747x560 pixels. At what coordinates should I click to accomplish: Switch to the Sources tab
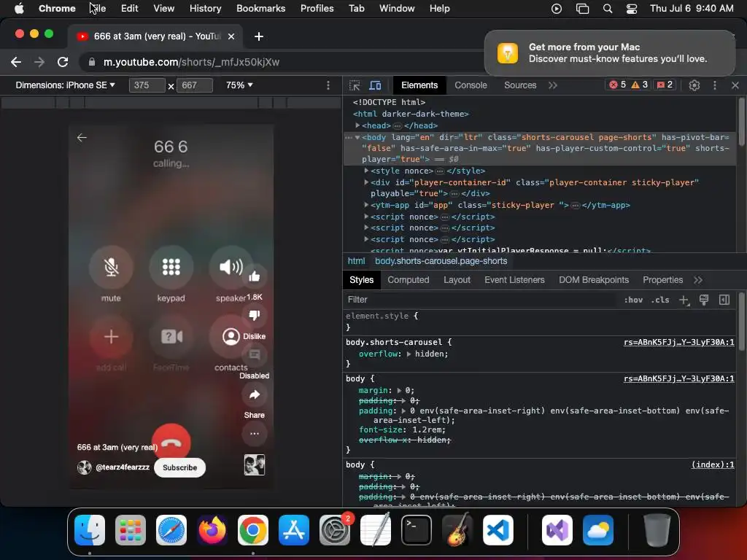(x=520, y=85)
